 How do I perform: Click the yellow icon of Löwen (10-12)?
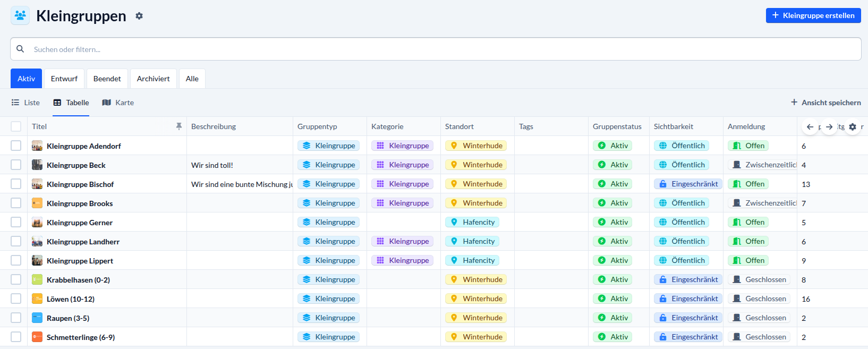(x=37, y=299)
